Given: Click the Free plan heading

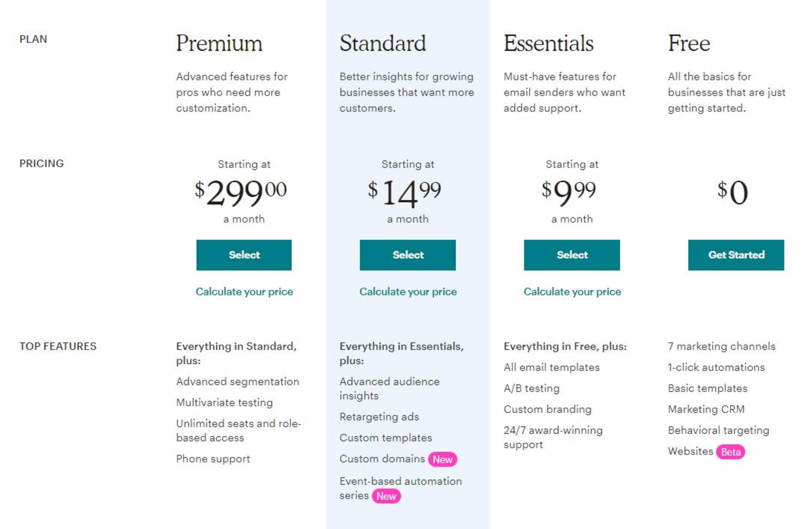Looking at the screenshot, I should pyautogui.click(x=689, y=44).
